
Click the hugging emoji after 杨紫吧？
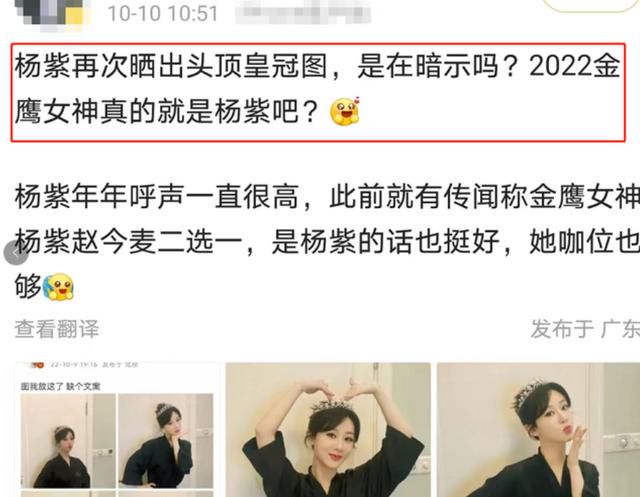(345, 111)
